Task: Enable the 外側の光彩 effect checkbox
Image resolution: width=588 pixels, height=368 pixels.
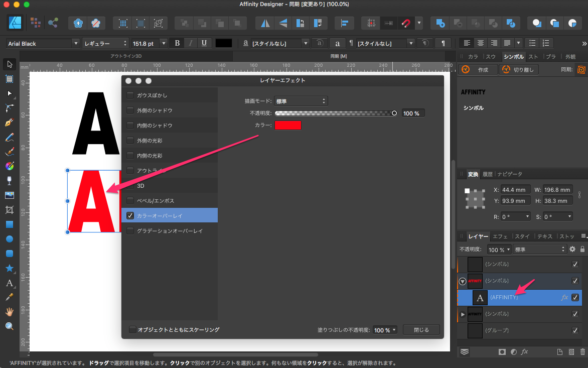Action: click(x=130, y=140)
